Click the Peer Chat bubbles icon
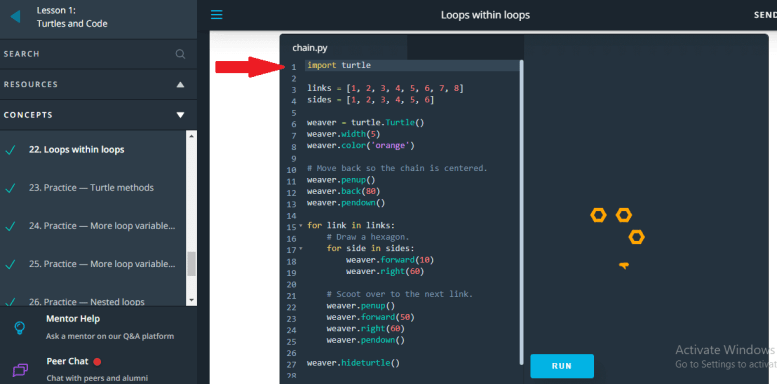Screen dimensions: 777x384 pos(20,370)
